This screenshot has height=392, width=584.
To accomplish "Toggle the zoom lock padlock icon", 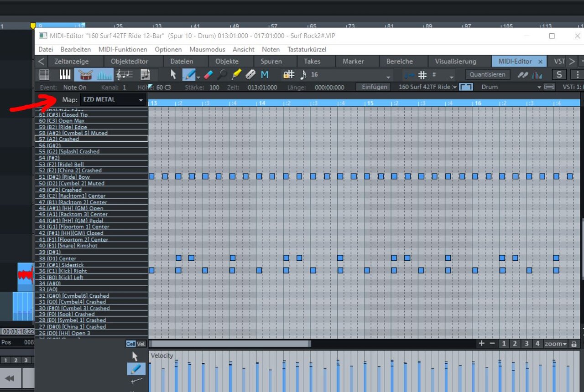I will click(x=574, y=344).
